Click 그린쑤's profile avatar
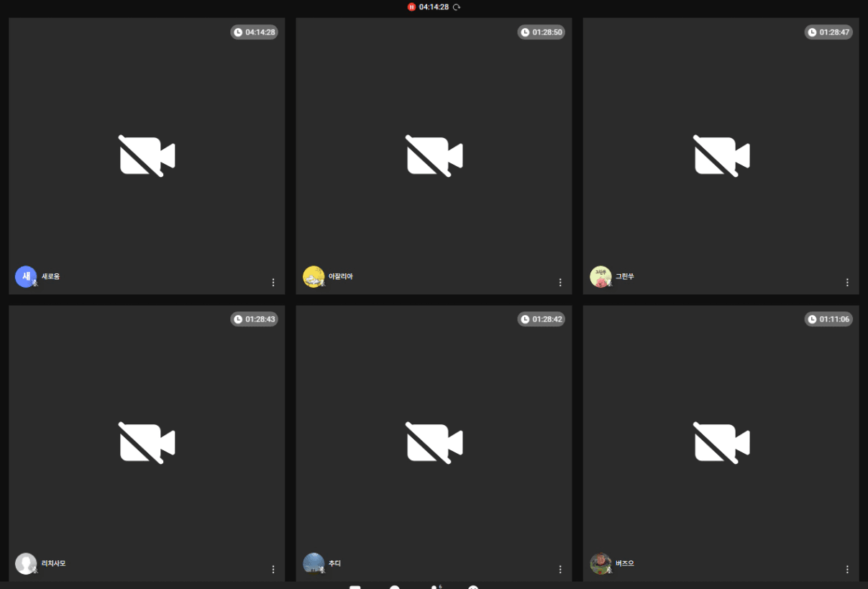The width and height of the screenshot is (868, 589). point(600,277)
